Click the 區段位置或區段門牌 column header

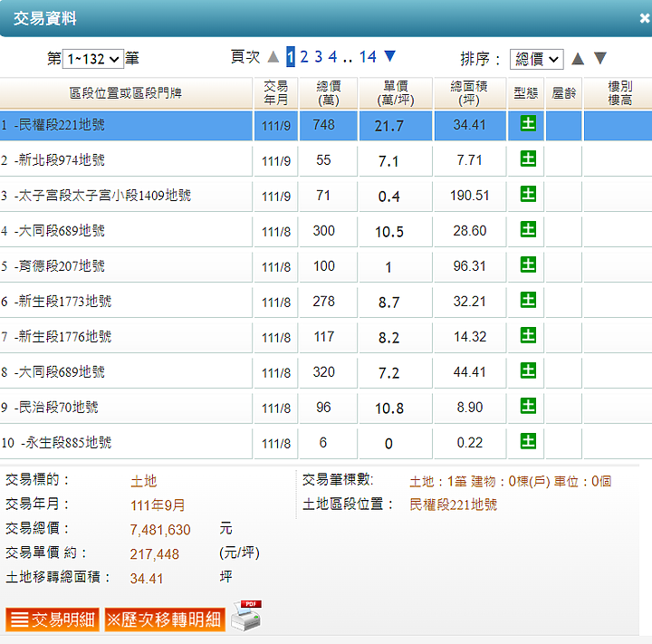pyautogui.click(x=126, y=93)
